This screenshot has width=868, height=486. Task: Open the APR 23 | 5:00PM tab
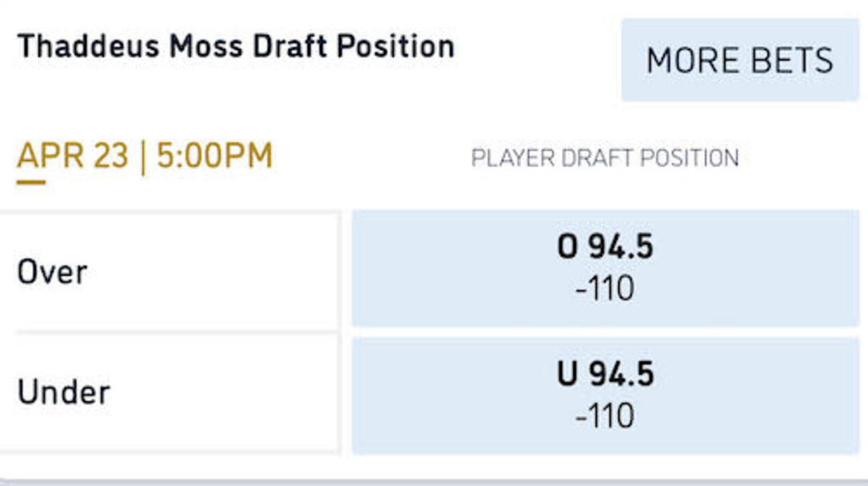[145, 157]
